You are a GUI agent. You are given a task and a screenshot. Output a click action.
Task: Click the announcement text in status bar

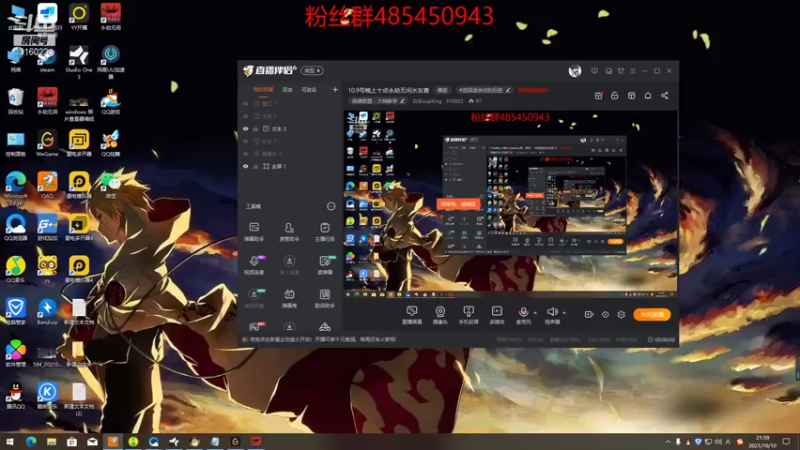coord(322,339)
